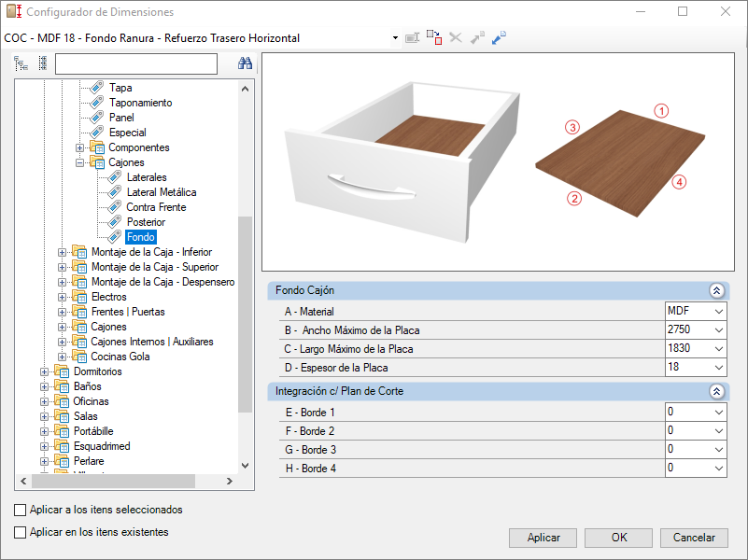The height and width of the screenshot is (560, 748).
Task: Click the tree horizontal scrollbar thumb
Action: 114,481
